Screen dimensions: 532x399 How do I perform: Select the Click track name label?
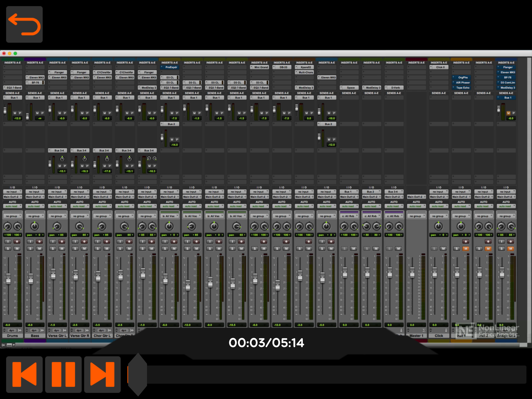click(439, 336)
